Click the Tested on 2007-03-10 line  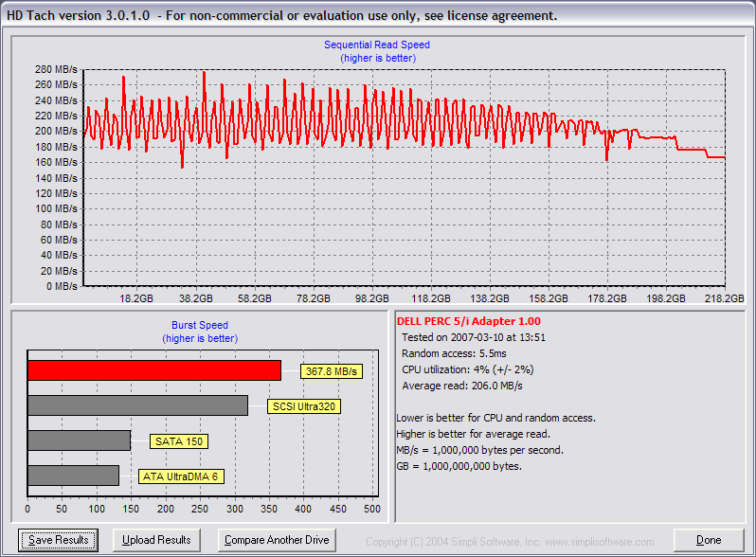474,337
